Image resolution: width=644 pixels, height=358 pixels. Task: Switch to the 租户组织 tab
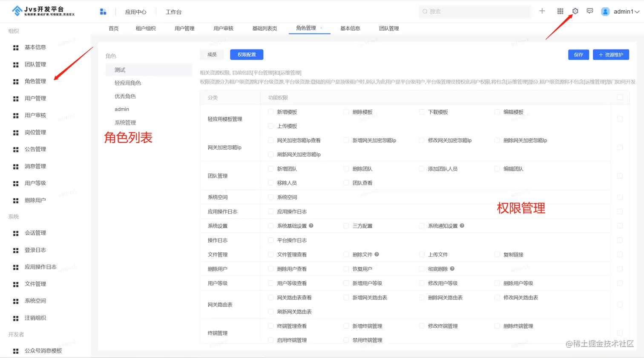(146, 29)
